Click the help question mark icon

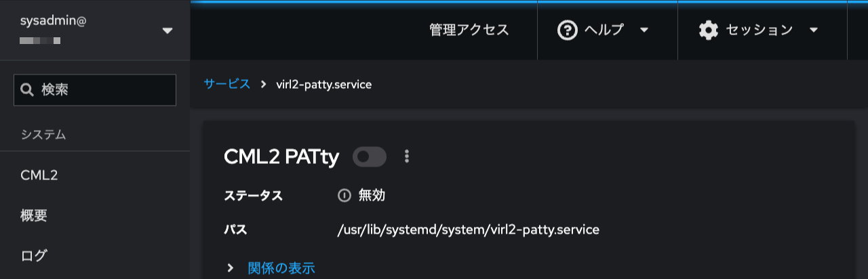pyautogui.click(x=568, y=30)
